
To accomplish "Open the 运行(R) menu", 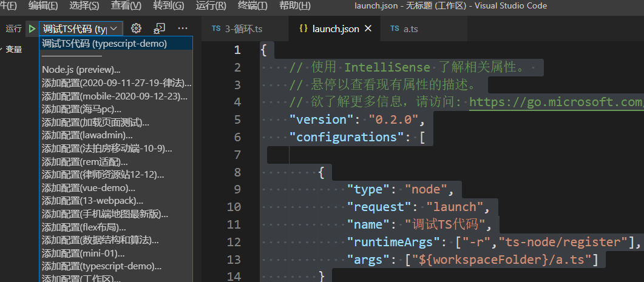I will click(211, 5).
